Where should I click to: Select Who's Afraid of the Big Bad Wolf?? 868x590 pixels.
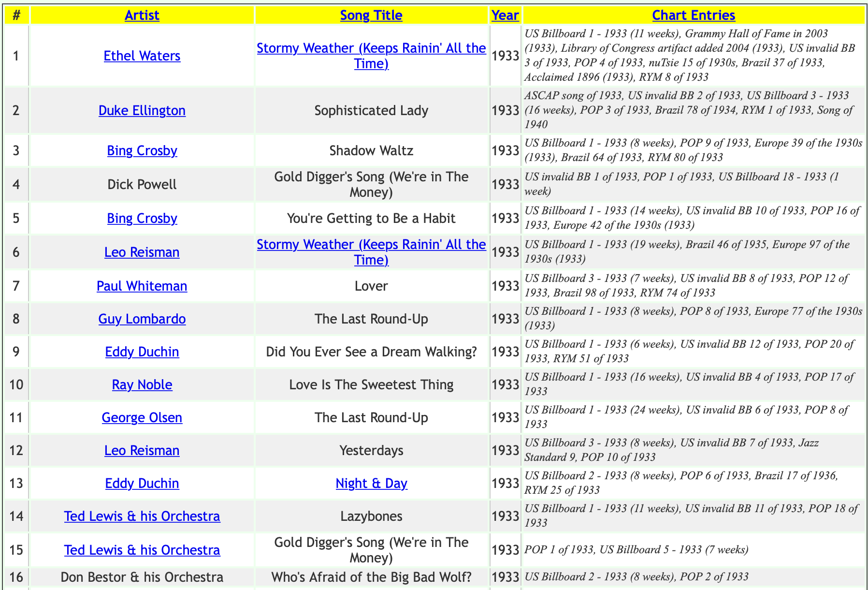(371, 577)
